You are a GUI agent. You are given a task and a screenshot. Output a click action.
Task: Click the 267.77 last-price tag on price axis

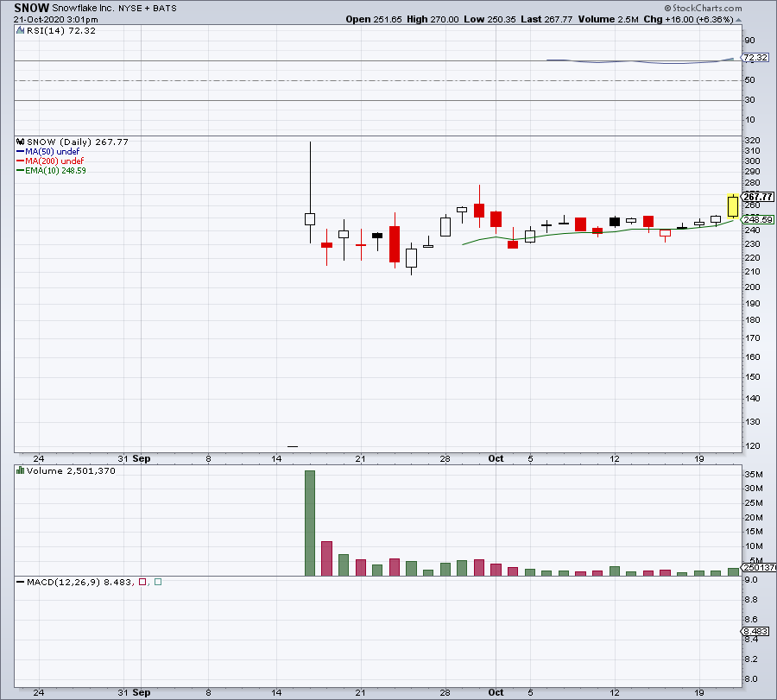coord(758,197)
